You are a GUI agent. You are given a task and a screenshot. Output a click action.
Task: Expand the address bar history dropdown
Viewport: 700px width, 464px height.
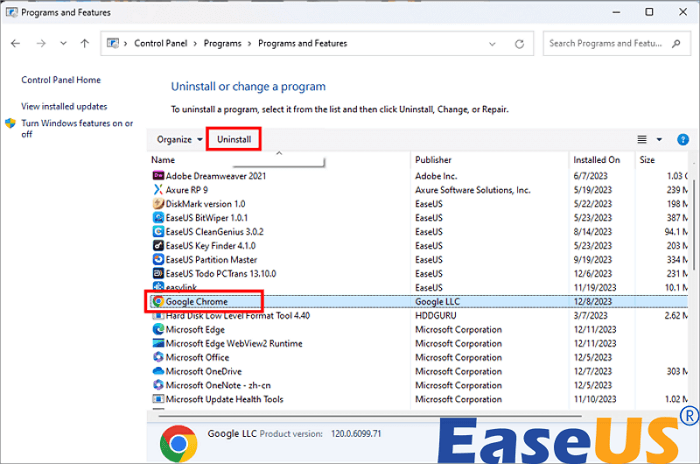(x=492, y=44)
